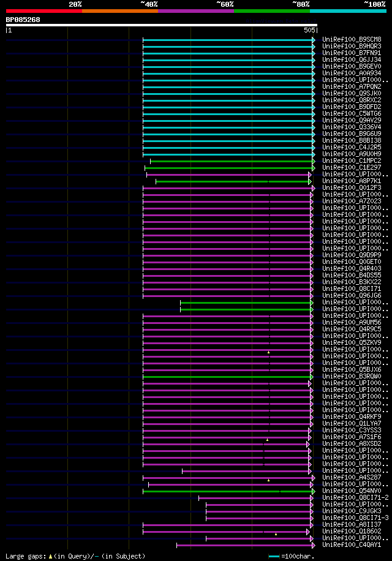The image size is (392, 561).
Task: Click the purple ~60% identity legend segment
Action: point(196,11)
